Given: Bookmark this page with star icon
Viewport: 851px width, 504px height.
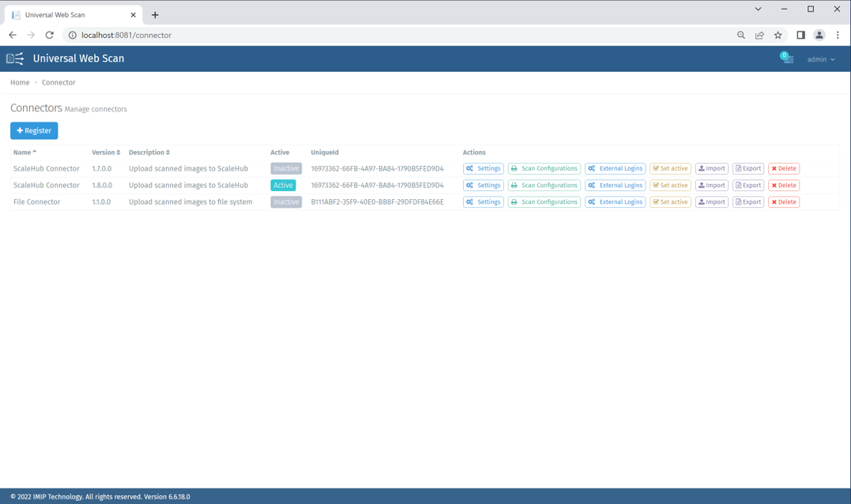Looking at the screenshot, I should [778, 35].
